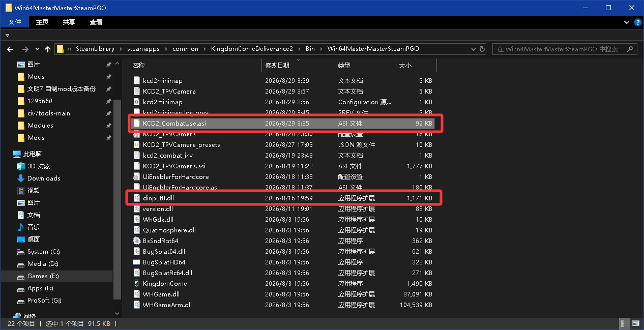Select UiEnablerForHardcore 配置设置 file icon

pyautogui.click(x=136, y=176)
